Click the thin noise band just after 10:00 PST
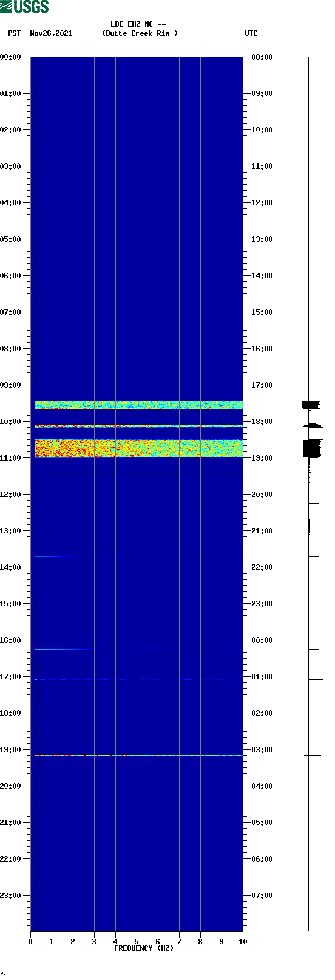 138,426
